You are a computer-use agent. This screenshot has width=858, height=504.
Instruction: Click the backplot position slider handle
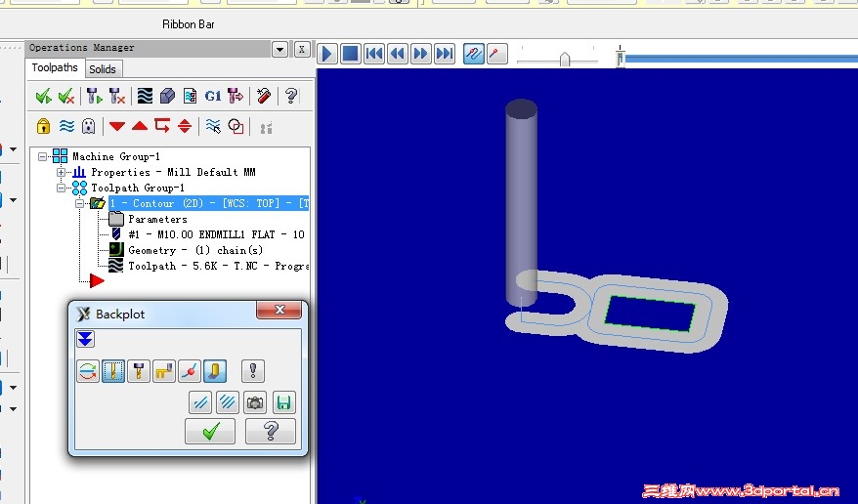point(620,58)
